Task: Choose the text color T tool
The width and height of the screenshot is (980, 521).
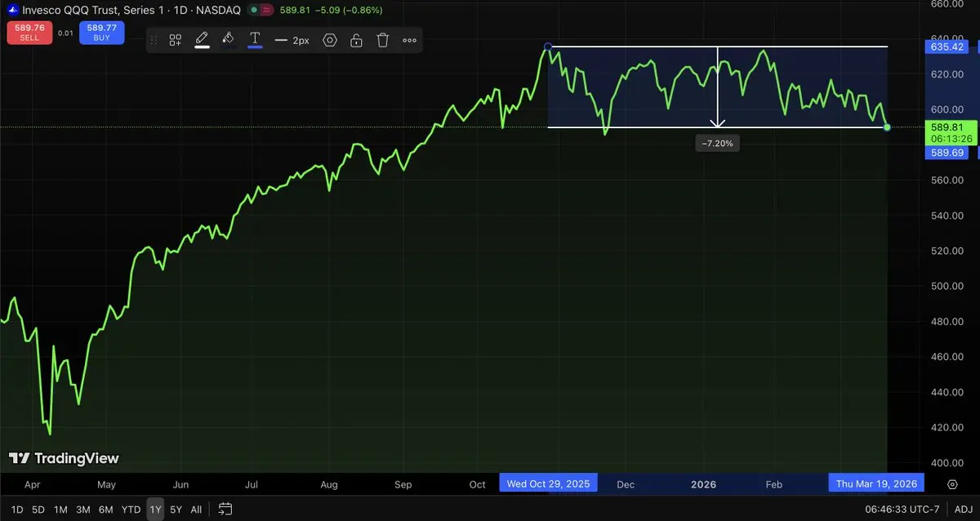Action: pos(255,39)
